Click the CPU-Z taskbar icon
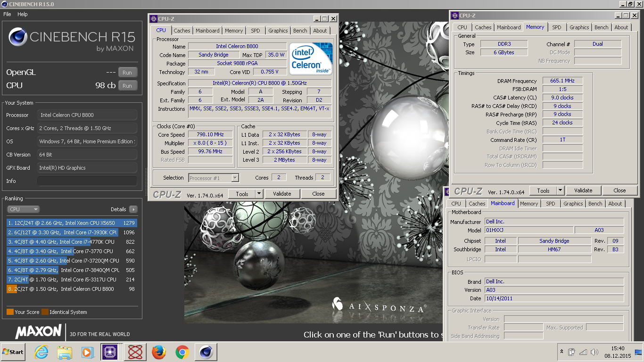This screenshot has width=644, height=362. (110, 352)
